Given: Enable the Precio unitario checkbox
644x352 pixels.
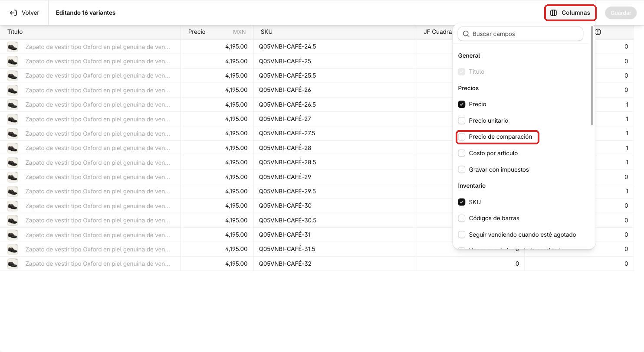Looking at the screenshot, I should [x=462, y=121].
